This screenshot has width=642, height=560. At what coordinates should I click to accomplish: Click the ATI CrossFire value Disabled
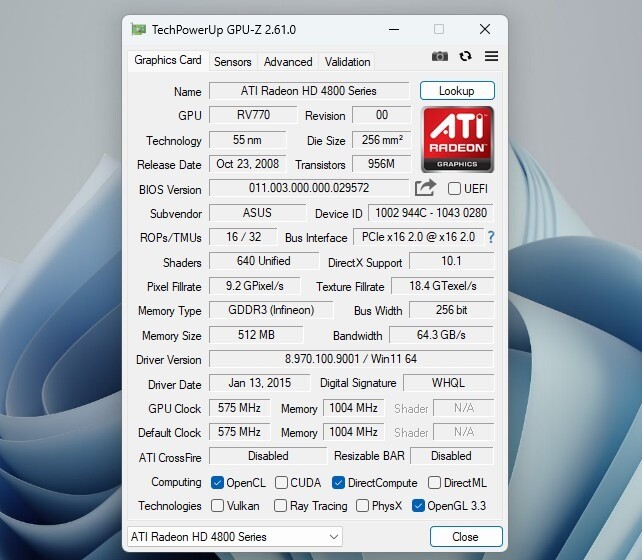click(268, 456)
